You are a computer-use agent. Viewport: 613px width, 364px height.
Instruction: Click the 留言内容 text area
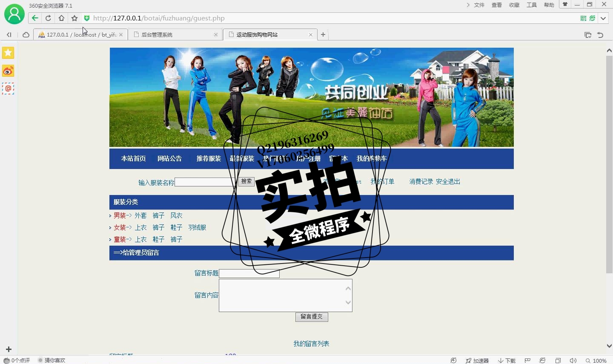285,295
